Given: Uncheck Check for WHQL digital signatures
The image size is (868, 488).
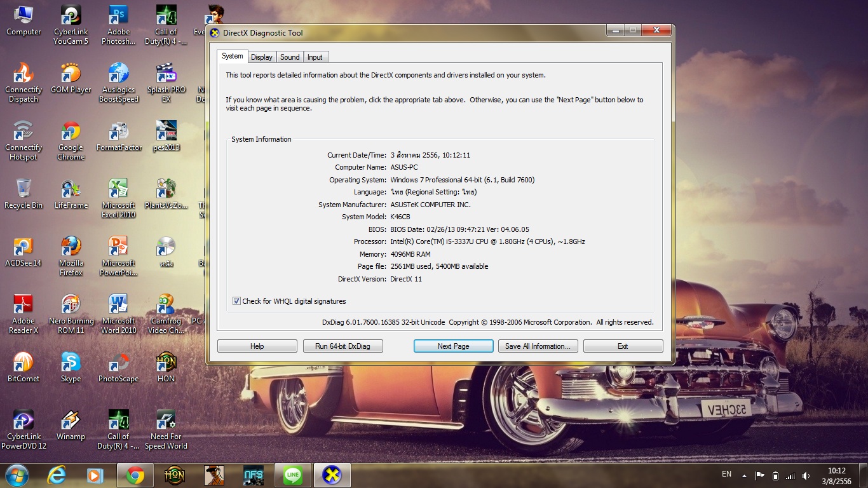Looking at the screenshot, I should coord(236,301).
